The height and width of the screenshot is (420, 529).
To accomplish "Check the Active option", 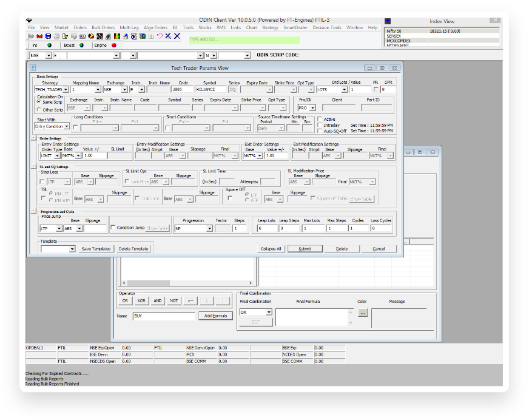I will pos(320,119).
